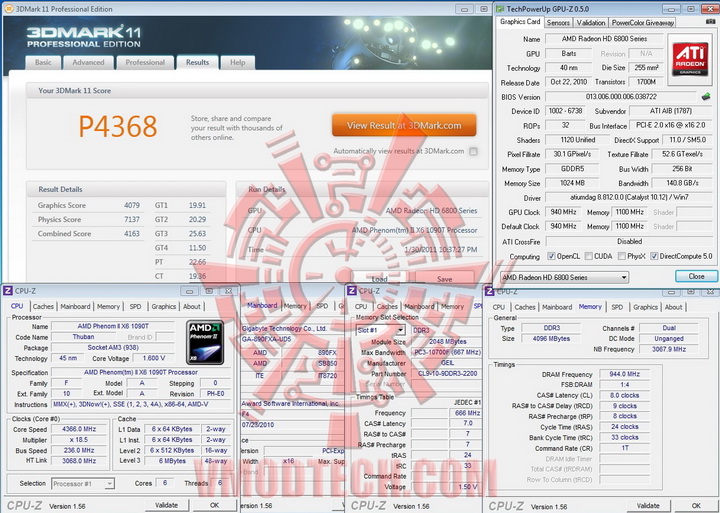Click Validate in the leftmost CPU-Z window
The height and width of the screenshot is (513, 720).
pyautogui.click(x=166, y=505)
